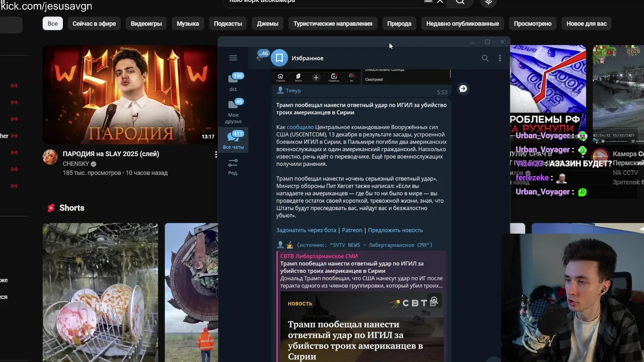Viewport: 644px width, 362px height.
Task: Open the dct chat folder
Action: [x=233, y=82]
